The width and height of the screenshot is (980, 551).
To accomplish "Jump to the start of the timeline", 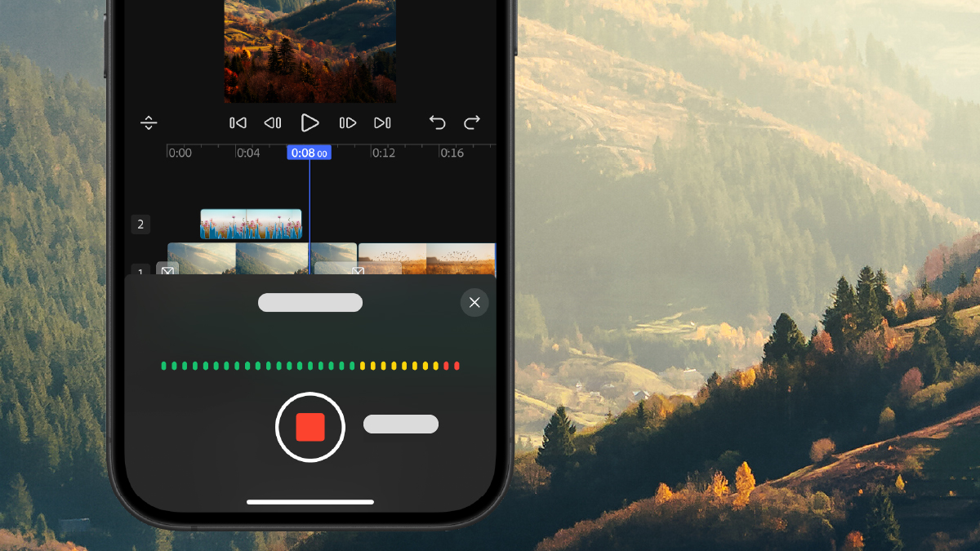I will [238, 123].
